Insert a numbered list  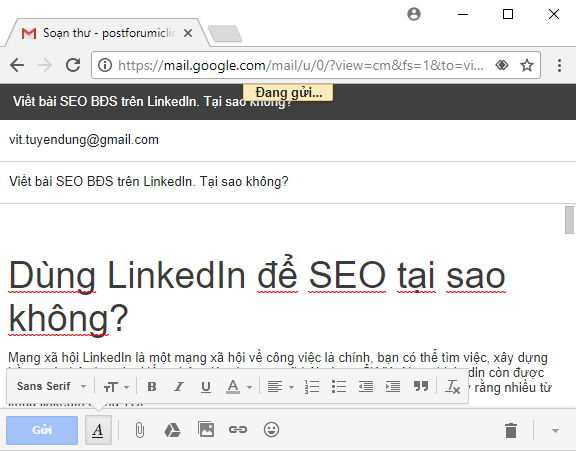click(312, 387)
